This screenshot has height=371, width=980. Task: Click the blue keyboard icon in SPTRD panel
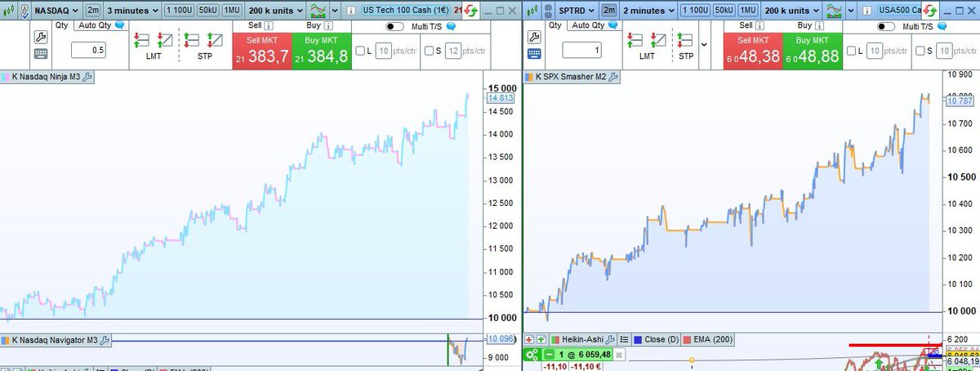[533, 54]
